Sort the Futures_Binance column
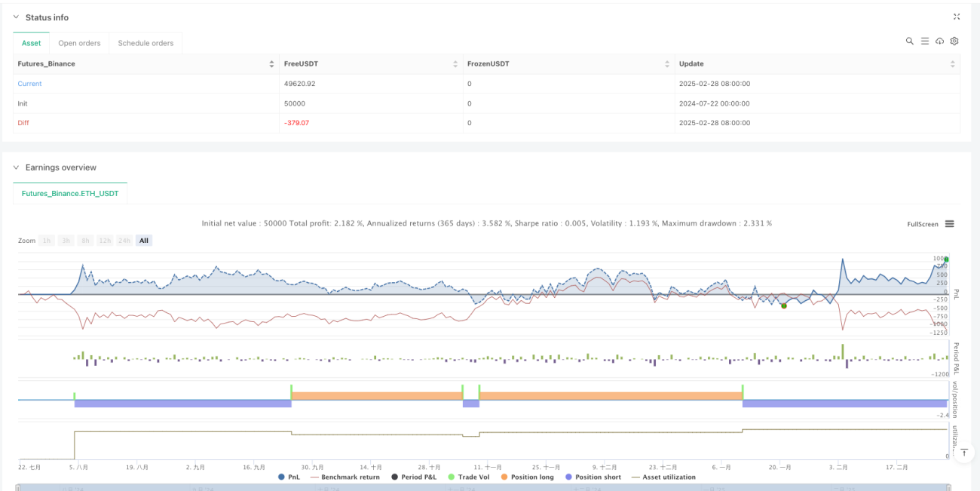The height and width of the screenshot is (491, 980). pos(271,64)
